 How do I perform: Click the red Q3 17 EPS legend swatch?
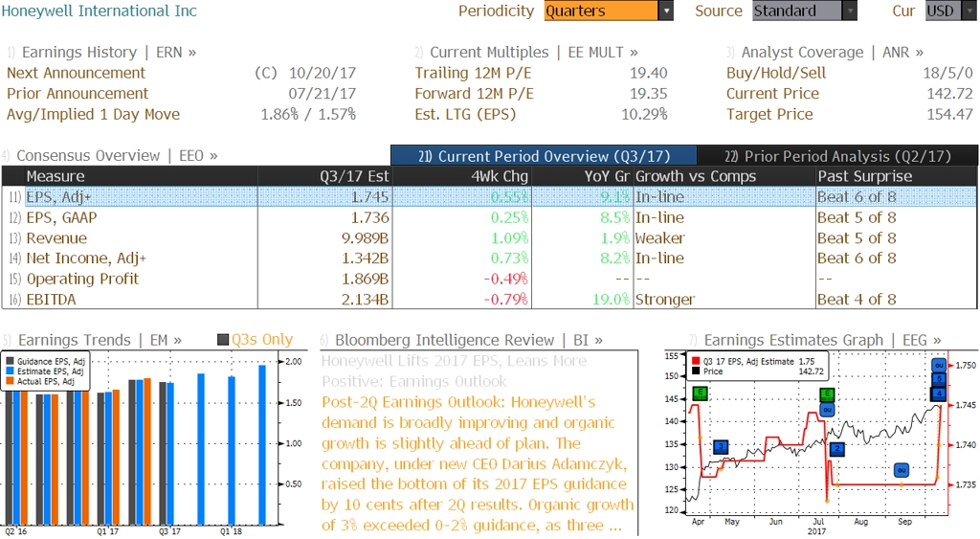coord(696,362)
